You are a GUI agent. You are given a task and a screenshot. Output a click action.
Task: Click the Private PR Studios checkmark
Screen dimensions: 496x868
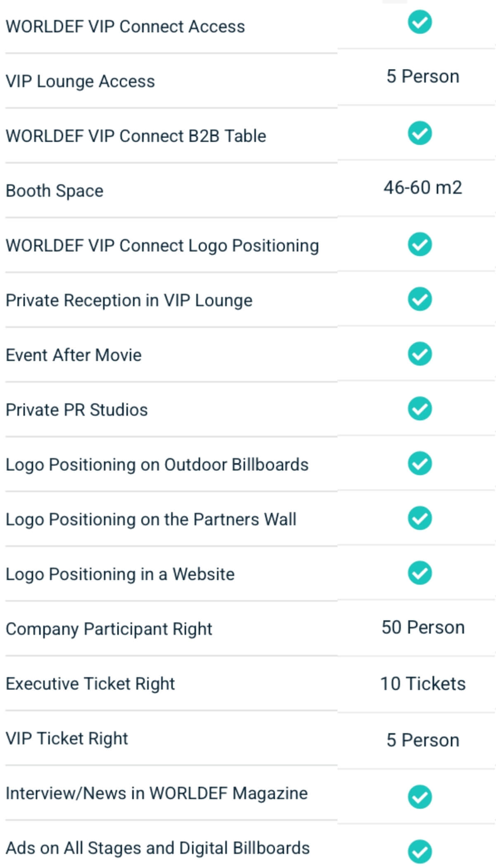[x=420, y=408]
